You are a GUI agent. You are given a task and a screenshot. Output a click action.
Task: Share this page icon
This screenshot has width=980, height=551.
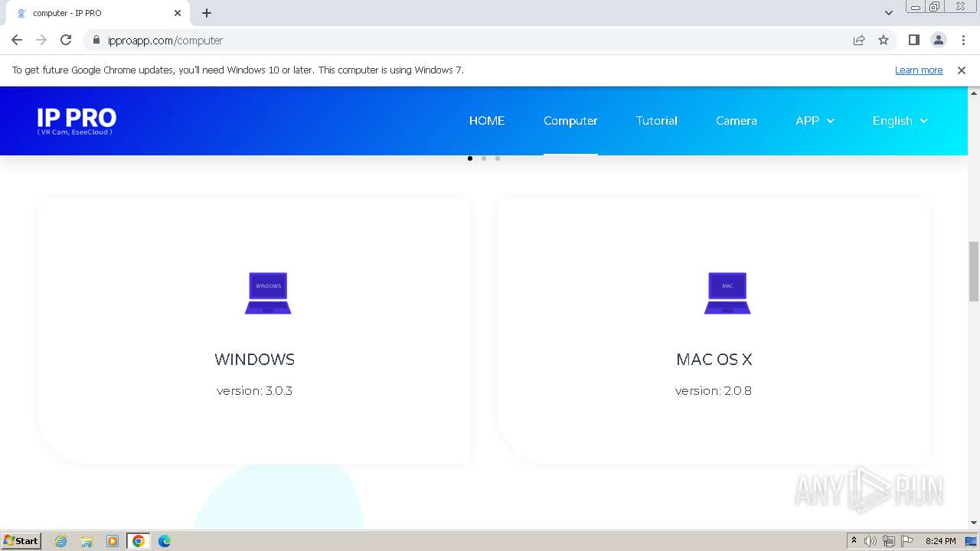point(859,40)
